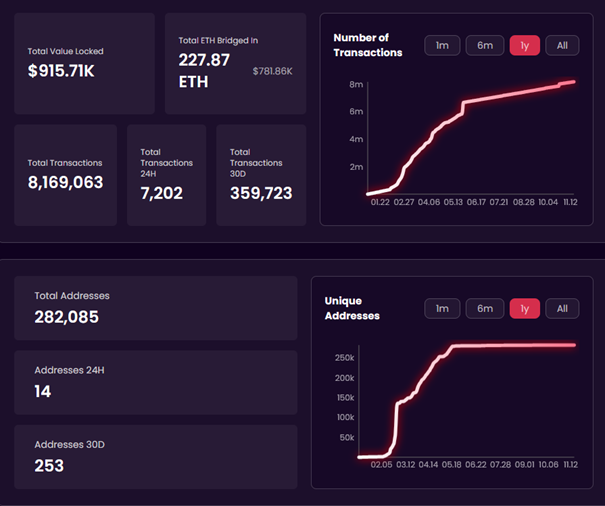
Task: Click the $781.86K bridged value text
Action: tap(272, 72)
